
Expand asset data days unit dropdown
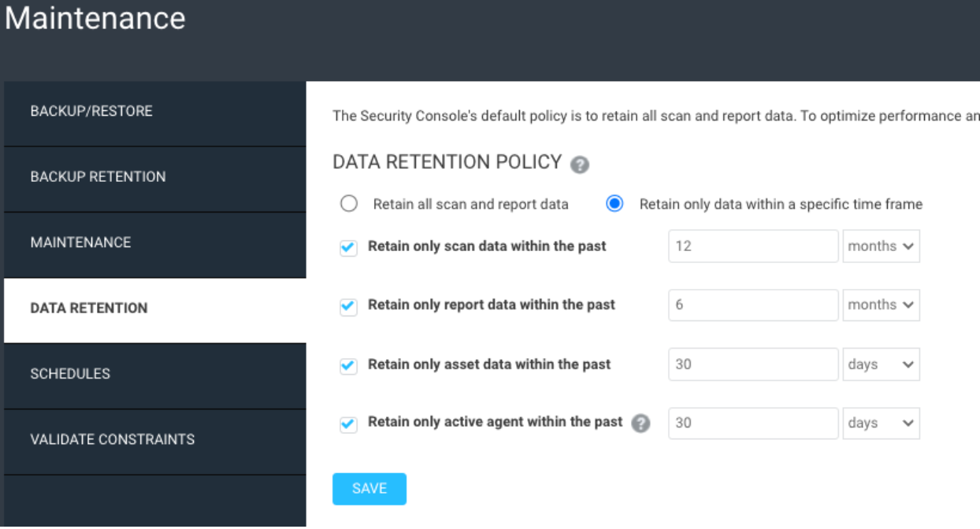881,364
